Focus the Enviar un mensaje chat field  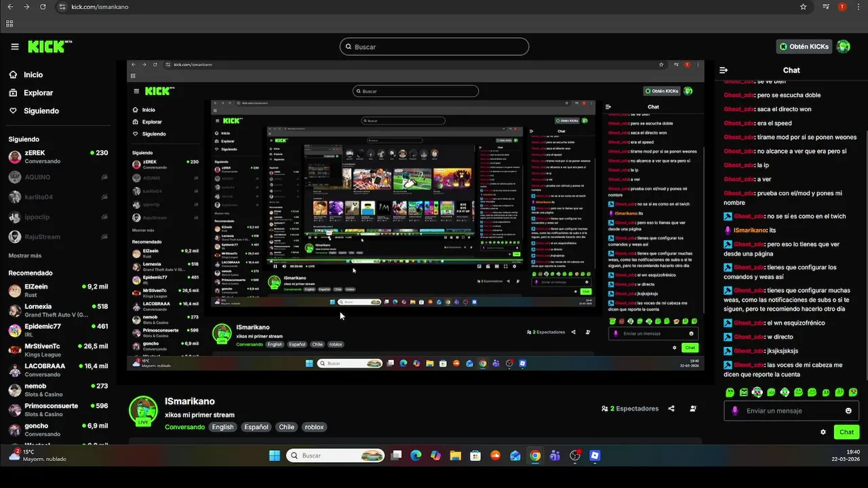point(791,411)
